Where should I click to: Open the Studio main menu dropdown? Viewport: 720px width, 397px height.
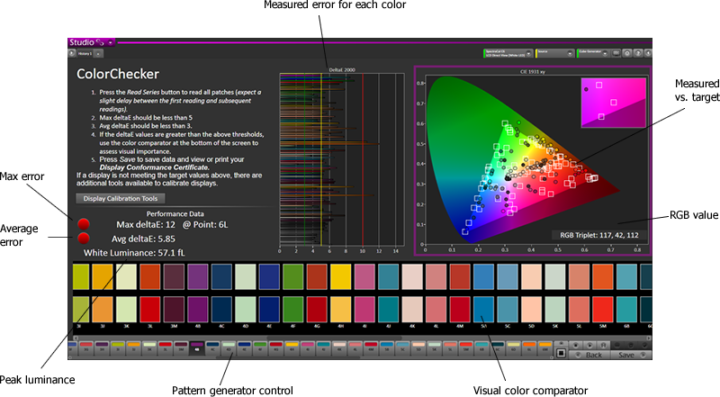pyautogui.click(x=110, y=43)
